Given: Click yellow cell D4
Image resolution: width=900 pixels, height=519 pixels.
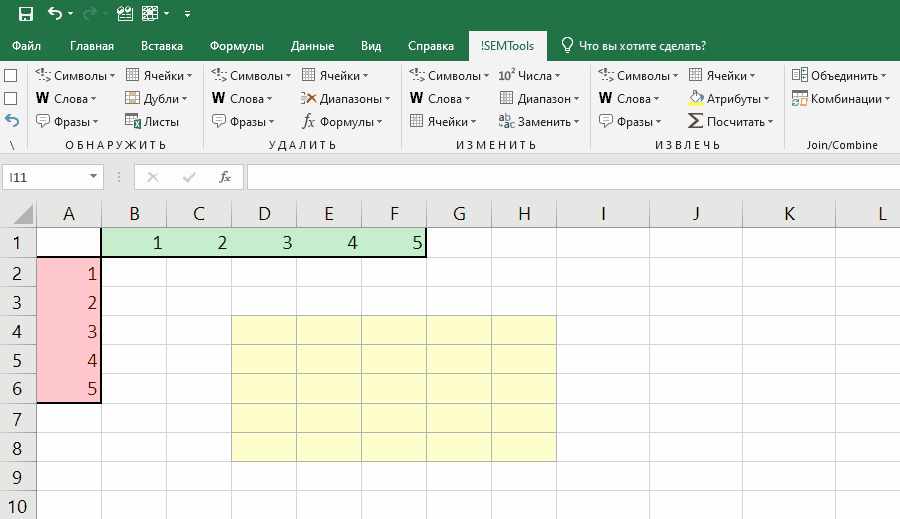Looking at the screenshot, I should tap(264, 330).
